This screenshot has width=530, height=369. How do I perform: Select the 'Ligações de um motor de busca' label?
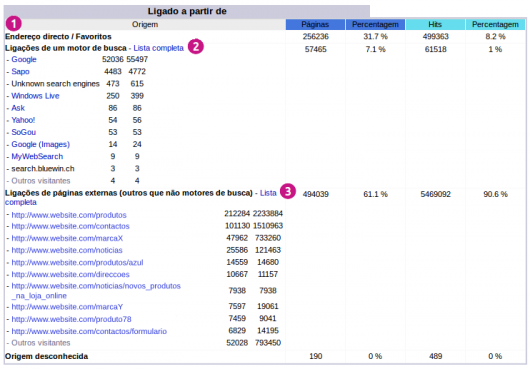tap(66, 48)
